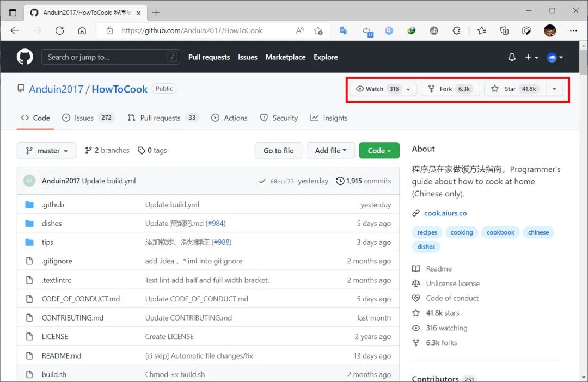Viewport: 588px width, 382px height.
Task: Open the collections icon
Action: pyautogui.click(x=504, y=30)
